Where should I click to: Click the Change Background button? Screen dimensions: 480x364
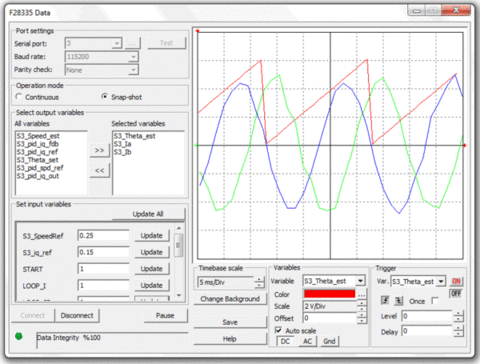(x=230, y=299)
